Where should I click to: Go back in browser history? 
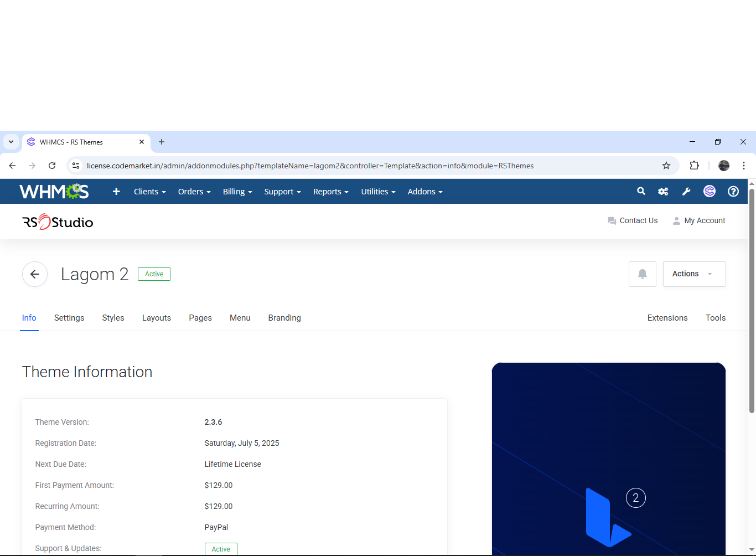tap(12, 166)
